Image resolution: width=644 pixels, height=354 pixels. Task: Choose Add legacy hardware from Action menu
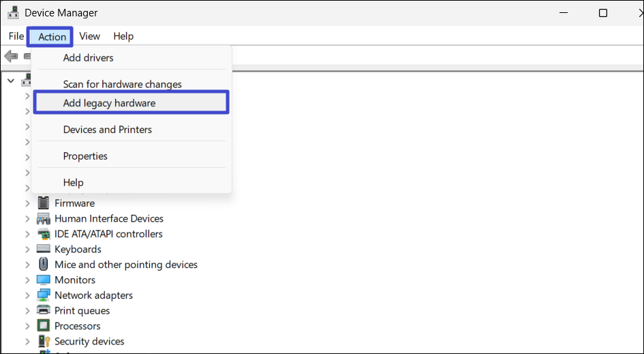109,103
